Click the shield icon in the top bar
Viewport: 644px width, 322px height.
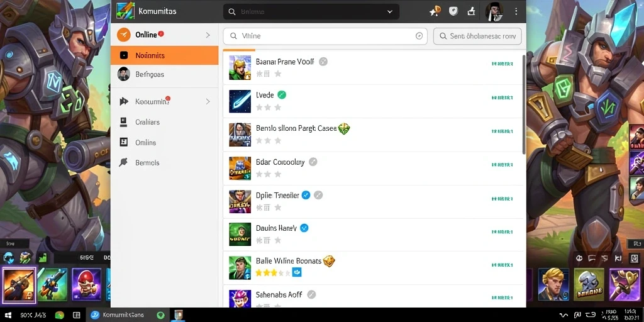(453, 11)
